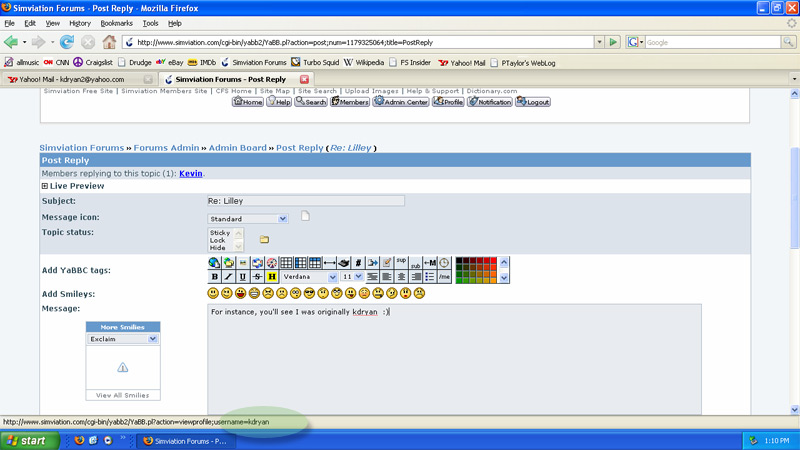Screen dimensions: 800x450
Task: Select Lock in the topic status list
Action: point(218,240)
